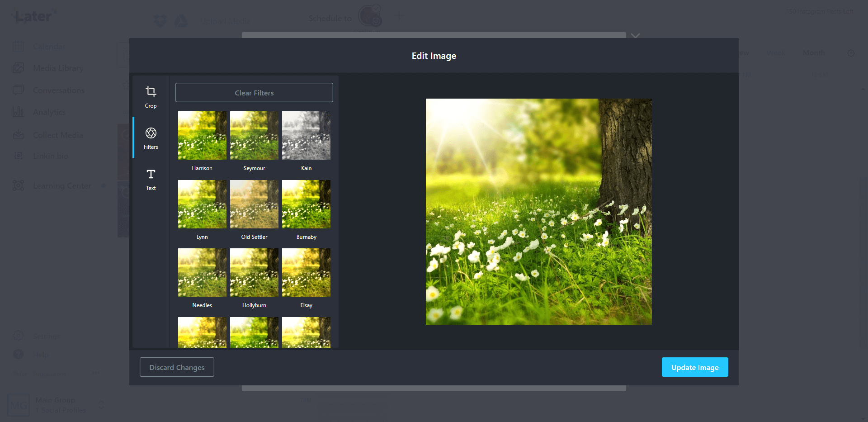Click the Settings gear icon in sidebar

(x=18, y=336)
